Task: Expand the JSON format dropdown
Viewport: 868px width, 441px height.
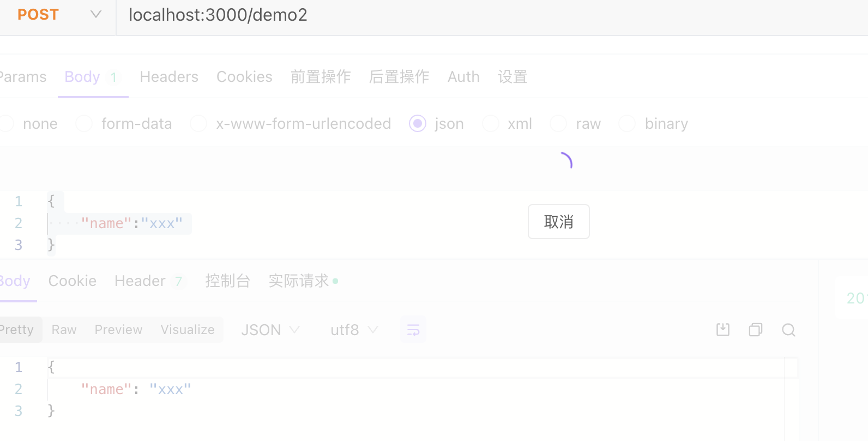Action: 270,330
